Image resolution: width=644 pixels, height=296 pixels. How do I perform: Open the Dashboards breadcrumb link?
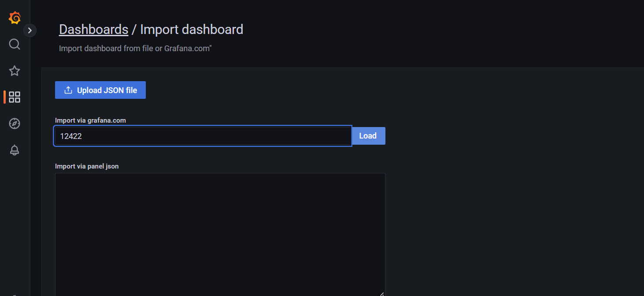(x=93, y=29)
